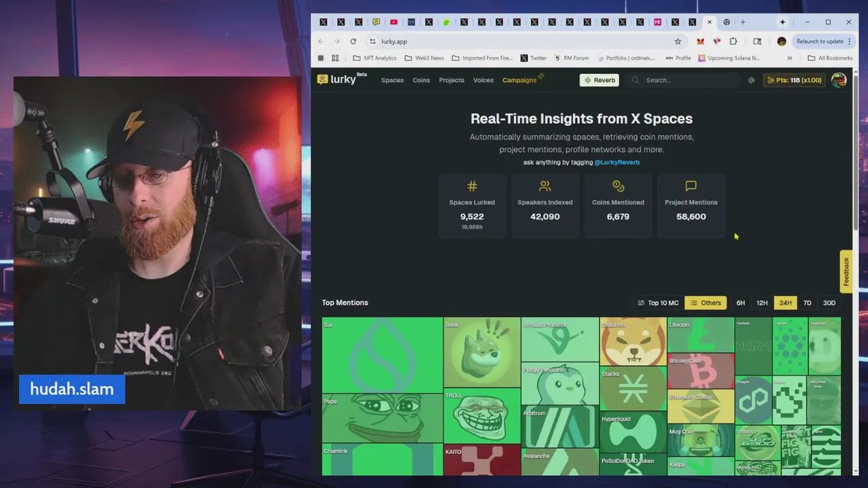Open the KAITO tile
This screenshot has width=868, height=488.
click(482, 460)
